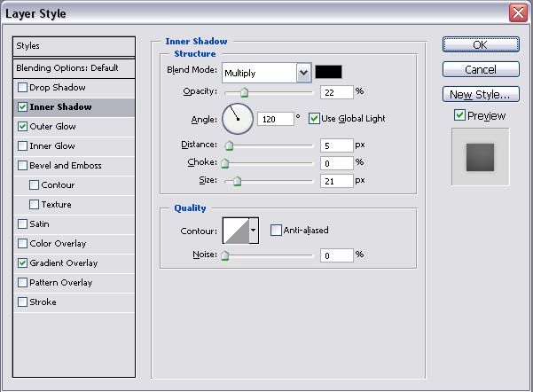This screenshot has width=533, height=392.
Task: Select the Bevel and Emboss style
Action: (x=65, y=166)
